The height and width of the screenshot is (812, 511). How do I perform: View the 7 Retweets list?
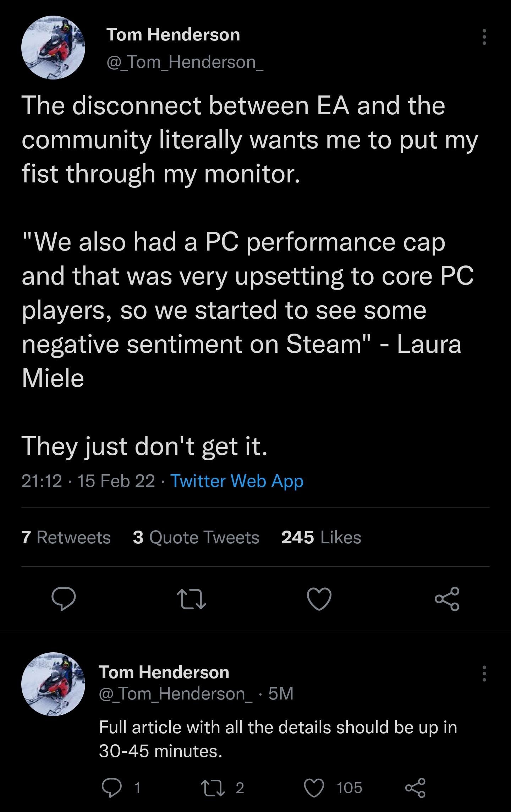(x=66, y=537)
